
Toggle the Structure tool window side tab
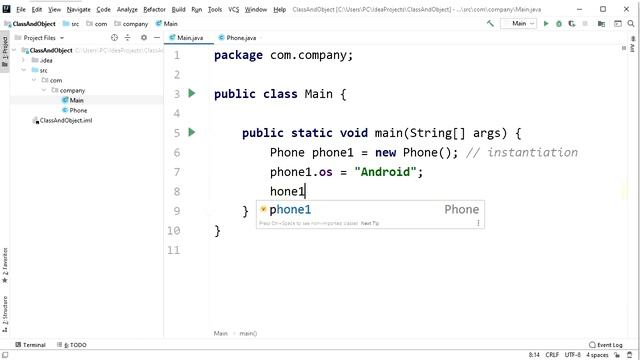(5, 313)
